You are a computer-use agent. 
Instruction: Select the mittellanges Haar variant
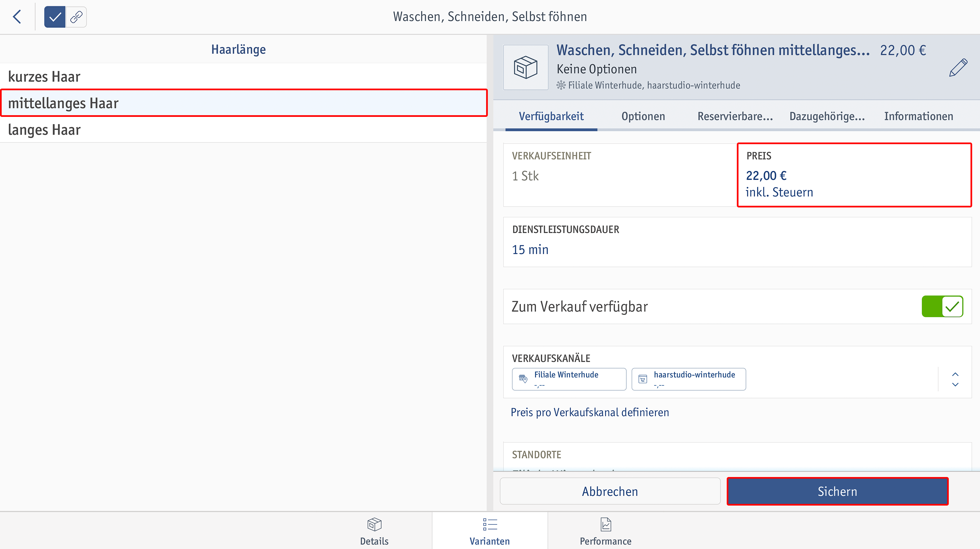tap(243, 103)
